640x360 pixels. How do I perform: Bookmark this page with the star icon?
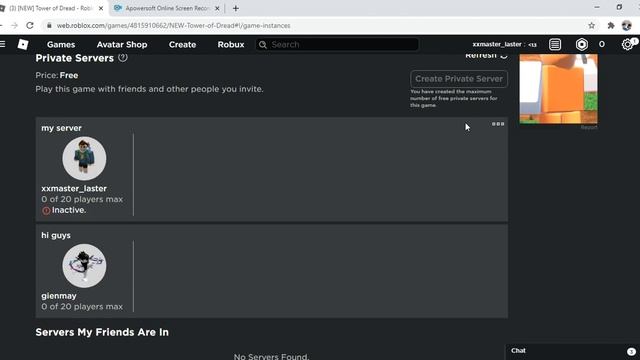point(591,25)
